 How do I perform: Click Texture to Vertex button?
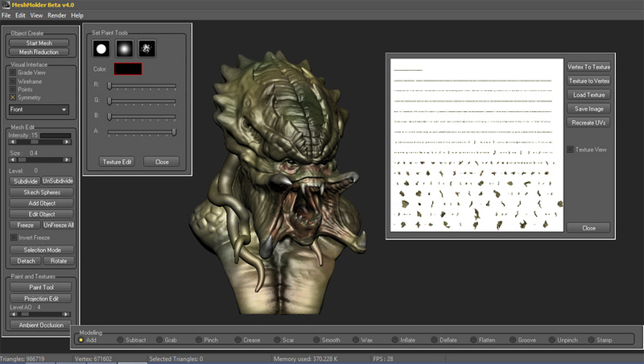pyautogui.click(x=589, y=81)
